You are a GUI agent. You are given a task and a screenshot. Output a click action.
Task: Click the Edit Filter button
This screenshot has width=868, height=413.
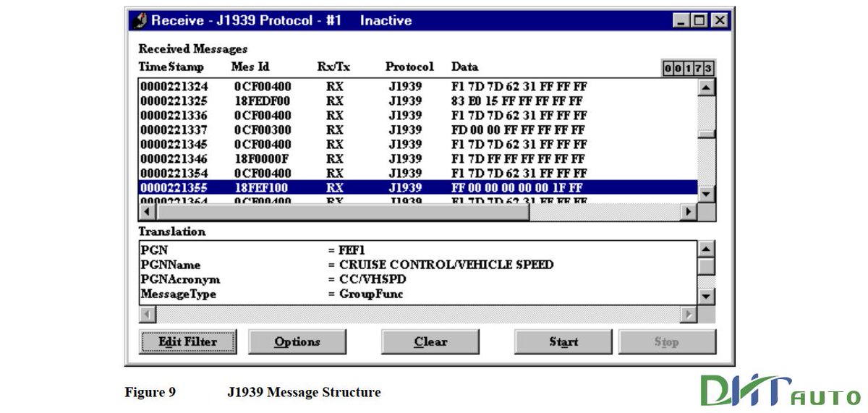tap(188, 341)
